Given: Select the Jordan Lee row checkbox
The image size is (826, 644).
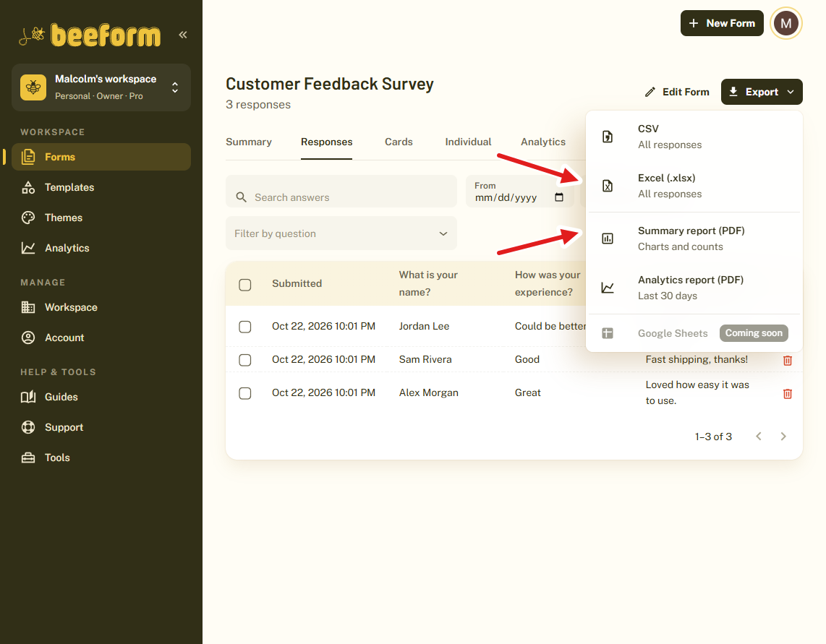Looking at the screenshot, I should [245, 327].
